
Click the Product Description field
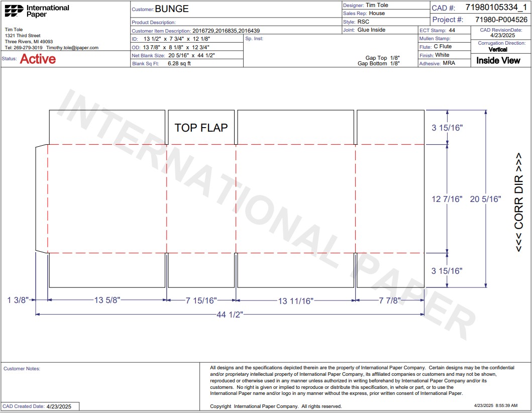(236, 22)
